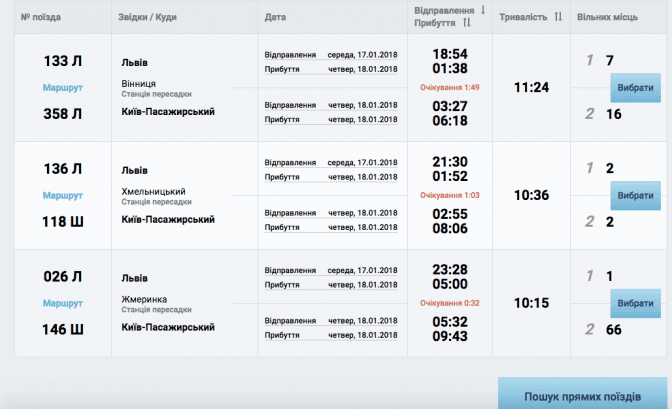Click the Вільних місць column header
This screenshot has height=409, width=672.
point(607,17)
